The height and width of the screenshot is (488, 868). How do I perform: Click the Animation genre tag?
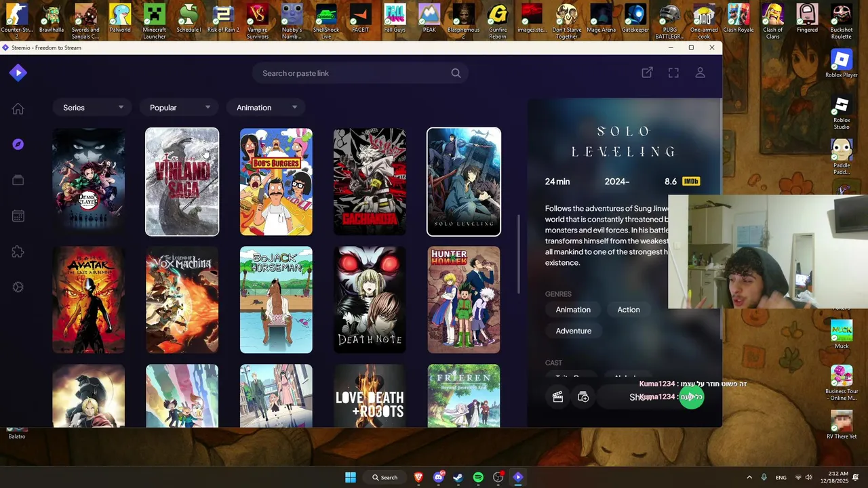(x=573, y=310)
